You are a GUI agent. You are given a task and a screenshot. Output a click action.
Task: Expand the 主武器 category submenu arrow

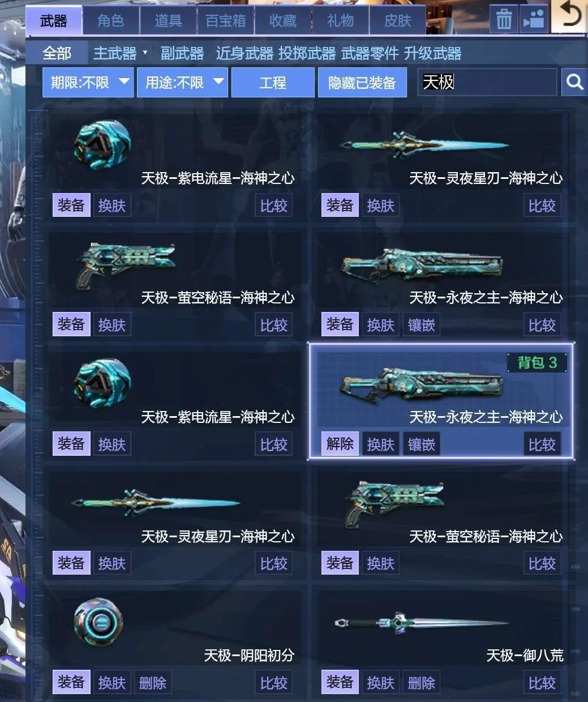(145, 53)
